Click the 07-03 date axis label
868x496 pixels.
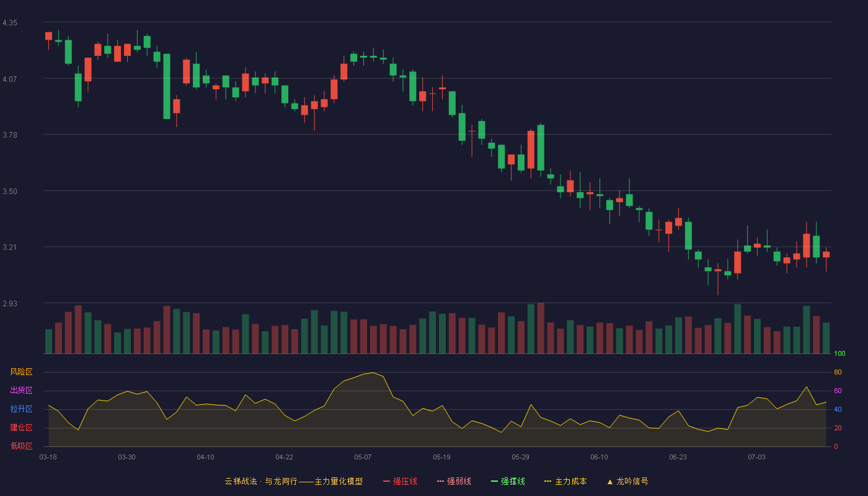[x=756, y=457]
